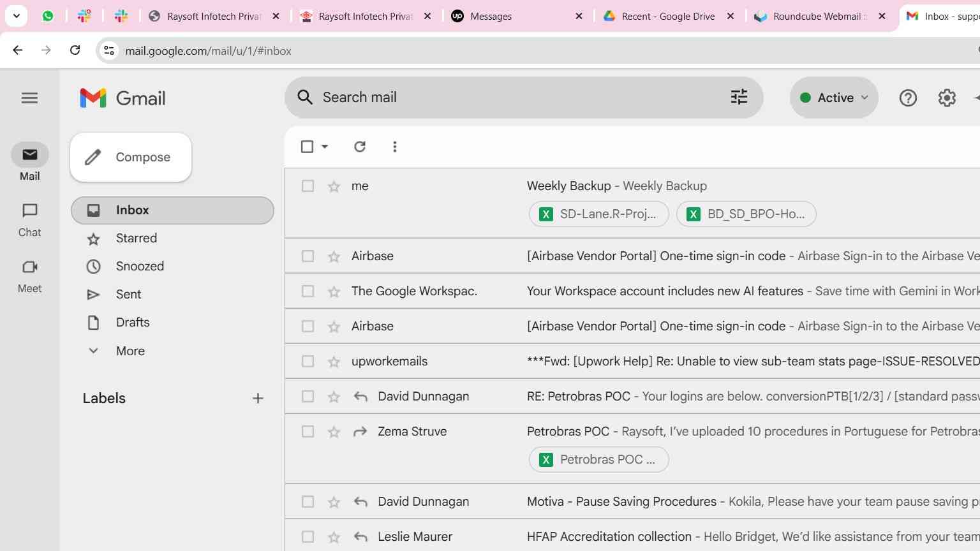View site information icon in address bar

(109, 50)
